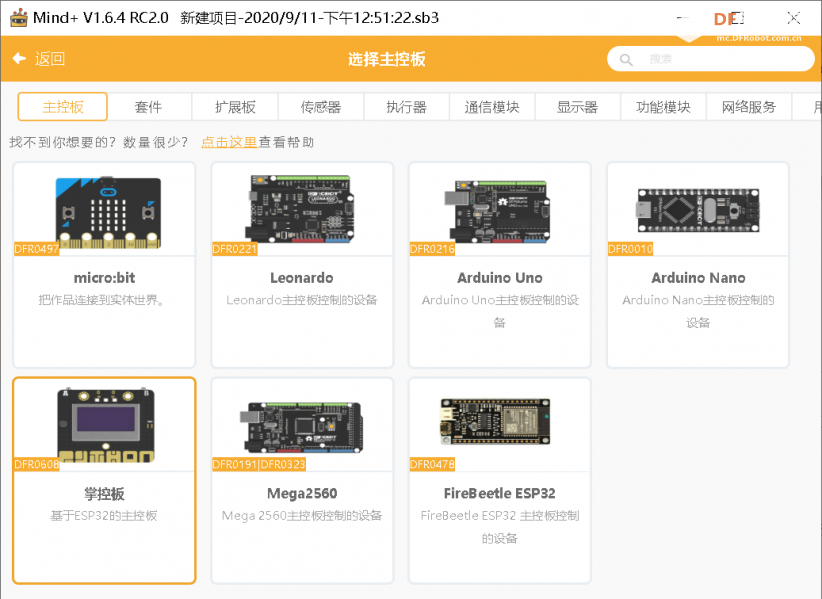This screenshot has height=599, width=822.
Task: Choose the FireBeetle ESP32 board image
Action: pyautogui.click(x=495, y=421)
